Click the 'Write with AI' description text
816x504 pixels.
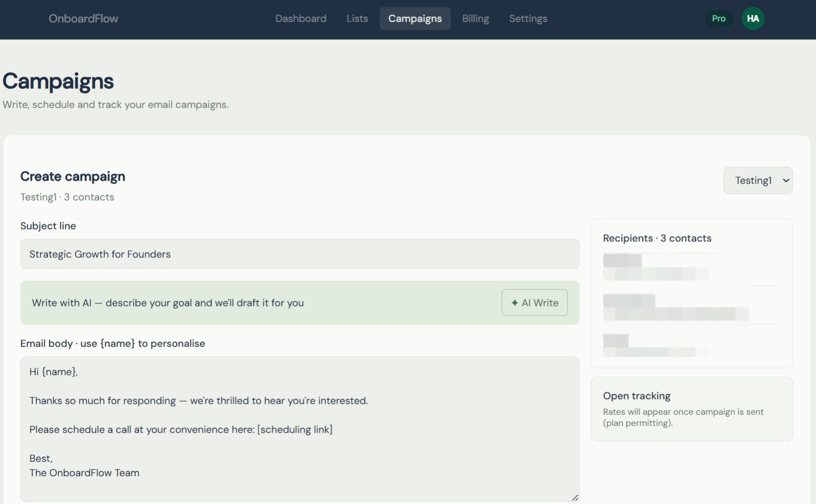pyautogui.click(x=168, y=303)
